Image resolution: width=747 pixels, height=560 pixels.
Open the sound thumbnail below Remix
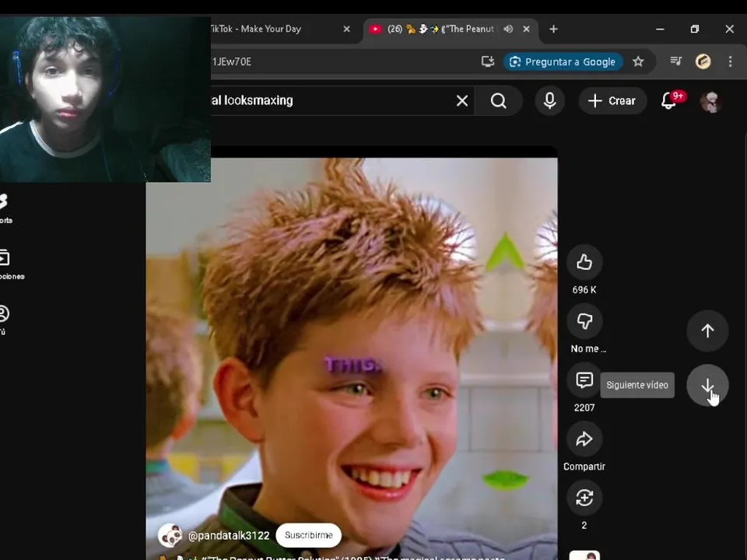584,555
